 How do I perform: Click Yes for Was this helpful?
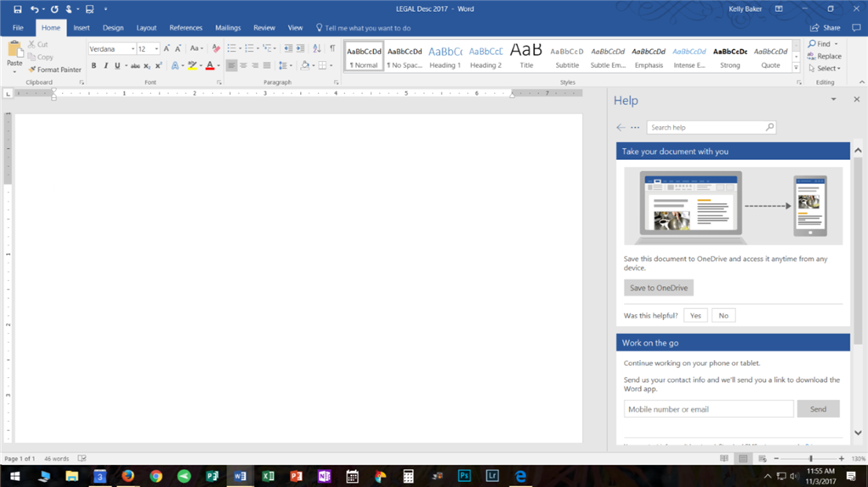point(695,315)
